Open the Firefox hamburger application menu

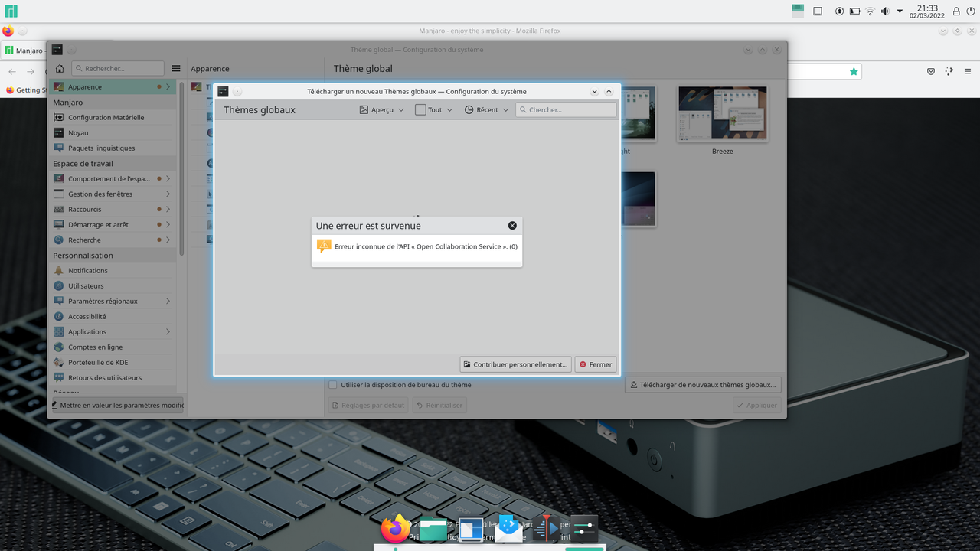click(968, 71)
